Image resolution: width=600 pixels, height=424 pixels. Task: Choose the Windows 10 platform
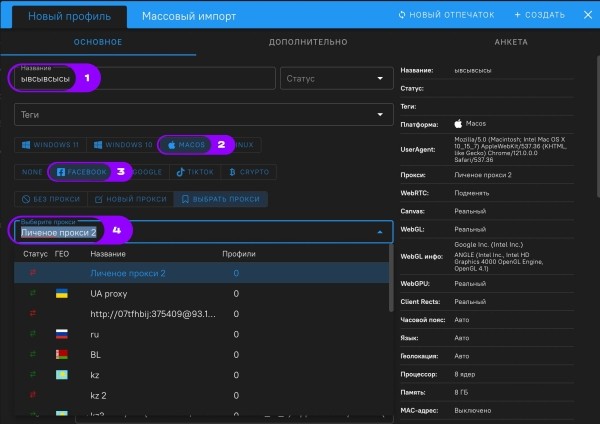coord(123,145)
